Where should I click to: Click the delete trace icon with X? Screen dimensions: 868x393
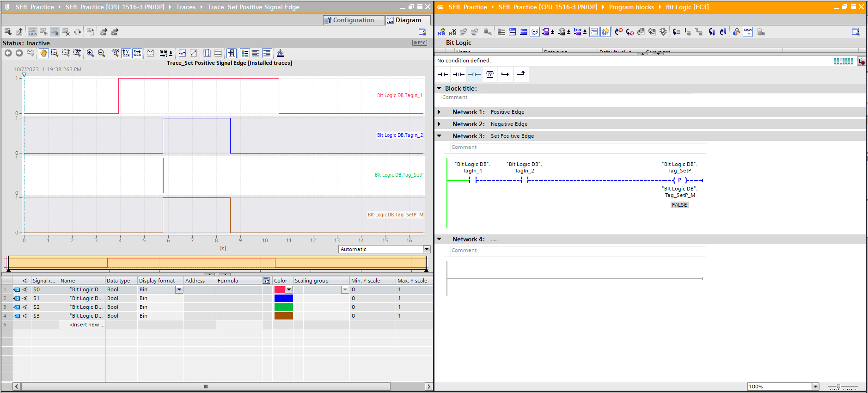tap(66, 32)
